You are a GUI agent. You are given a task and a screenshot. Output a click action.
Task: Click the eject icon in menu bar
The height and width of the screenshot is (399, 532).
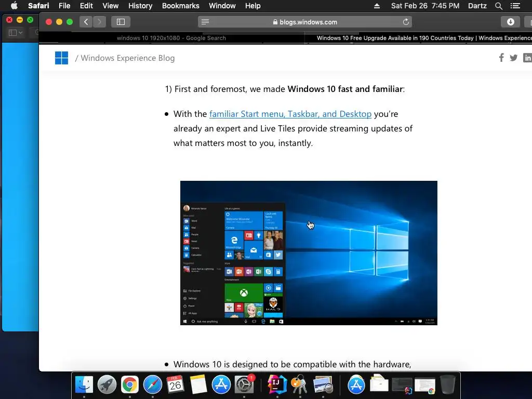pyautogui.click(x=377, y=6)
